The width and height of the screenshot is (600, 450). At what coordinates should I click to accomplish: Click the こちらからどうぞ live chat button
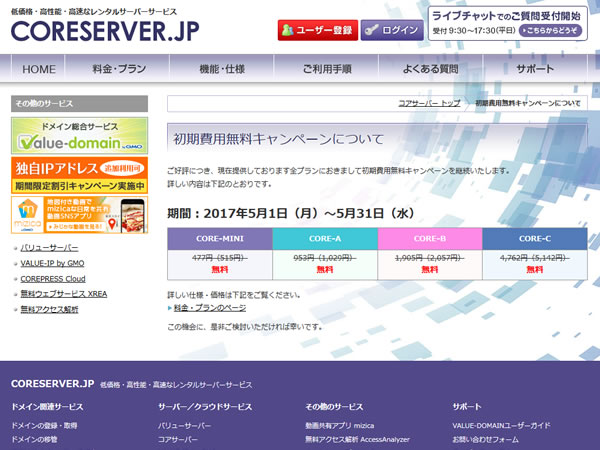point(550,31)
